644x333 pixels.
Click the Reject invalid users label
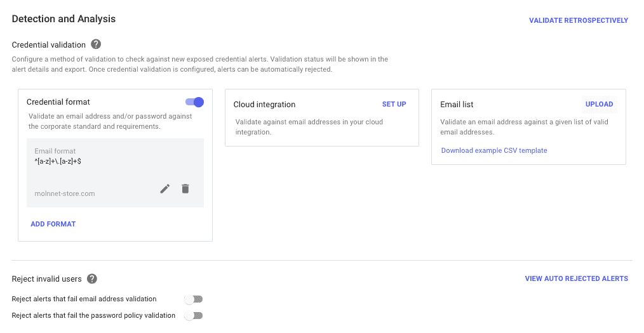(47, 279)
